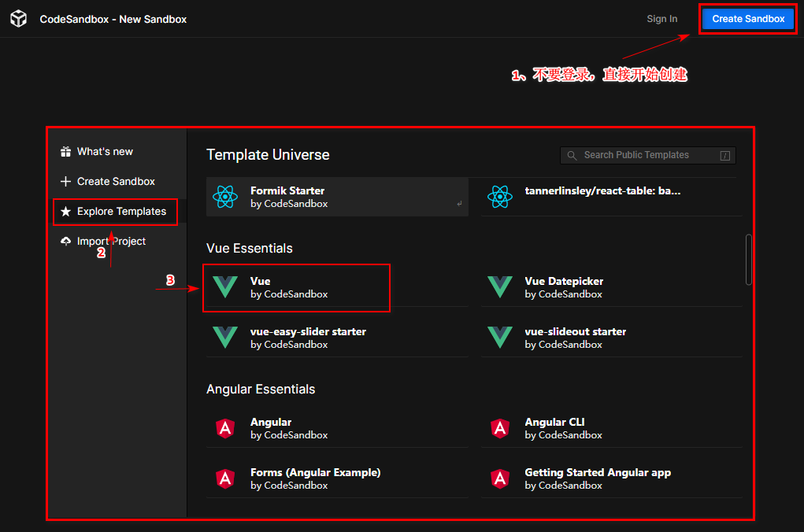
Task: Choose the Angular template title
Action: (271, 422)
